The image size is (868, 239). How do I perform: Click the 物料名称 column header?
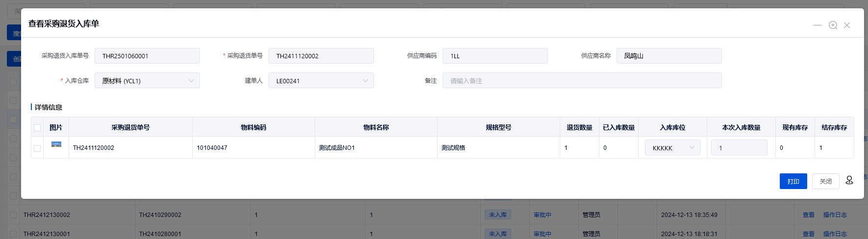376,127
